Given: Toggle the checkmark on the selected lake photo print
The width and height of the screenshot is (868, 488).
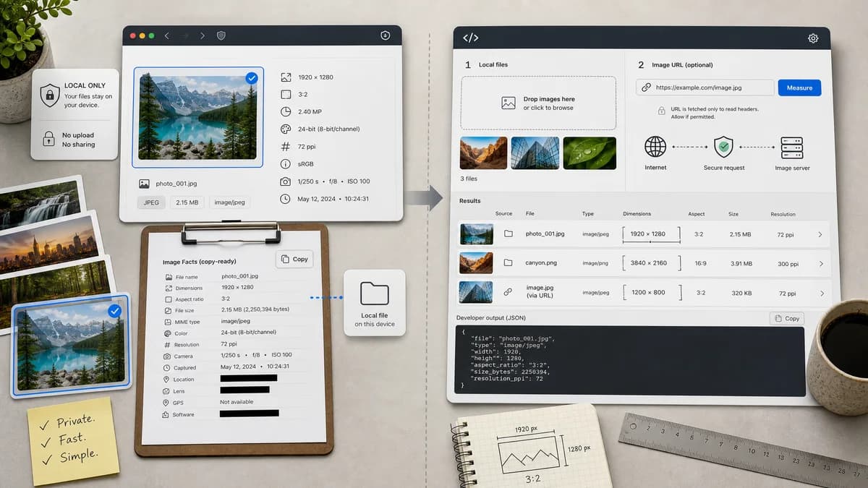Looking at the screenshot, I should pos(114,311).
